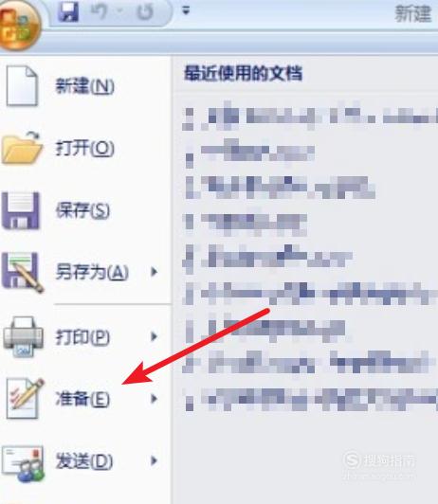This screenshot has height=504, width=438.
Task: Expand the 打印(P) submenu arrow
Action: coord(154,336)
